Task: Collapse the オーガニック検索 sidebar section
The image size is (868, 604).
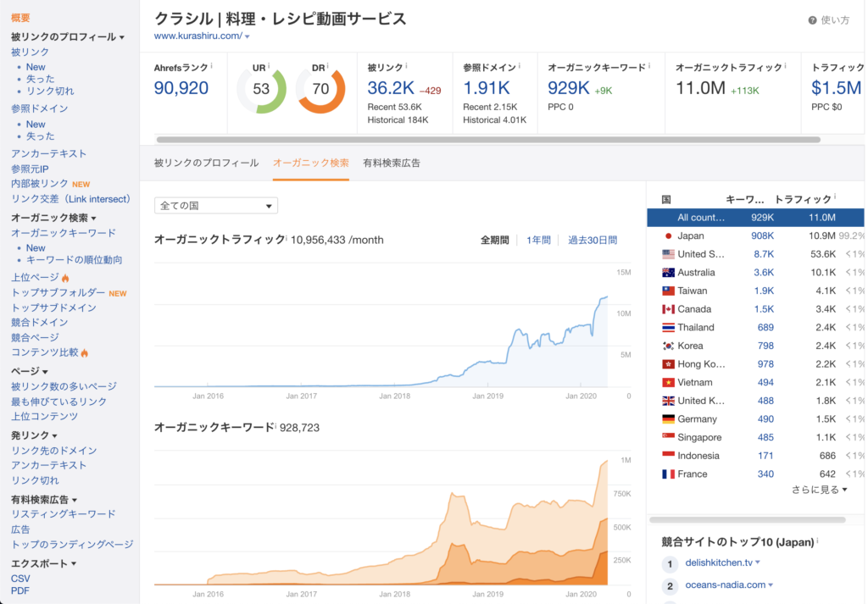Action: (x=93, y=219)
